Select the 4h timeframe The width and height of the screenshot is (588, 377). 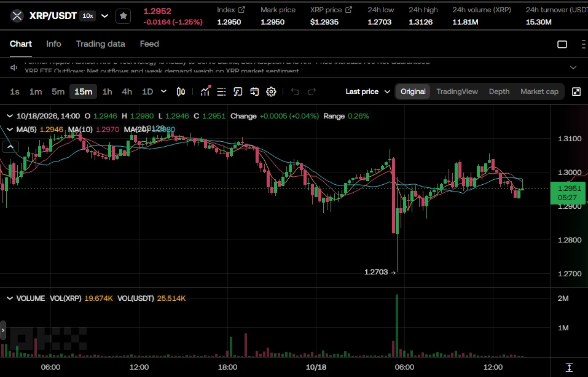(127, 91)
